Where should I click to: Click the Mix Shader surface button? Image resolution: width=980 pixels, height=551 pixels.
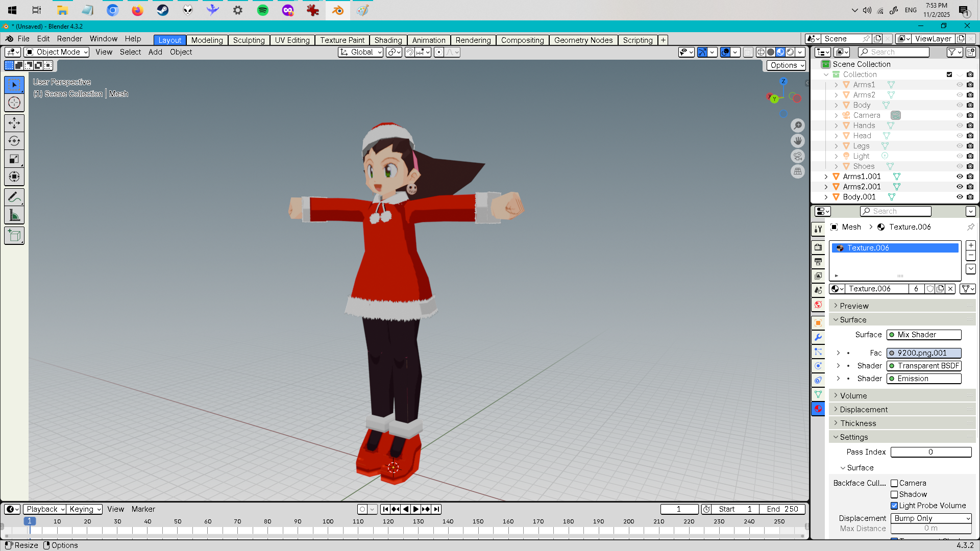(924, 335)
